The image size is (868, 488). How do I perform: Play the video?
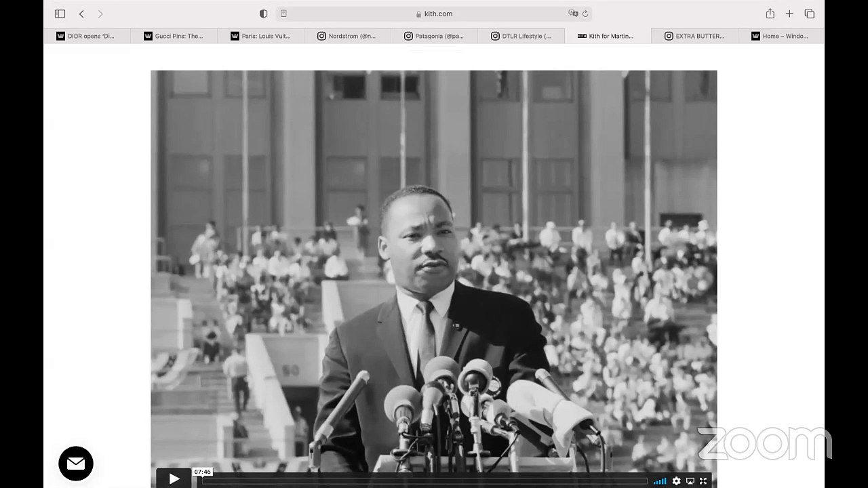point(174,479)
